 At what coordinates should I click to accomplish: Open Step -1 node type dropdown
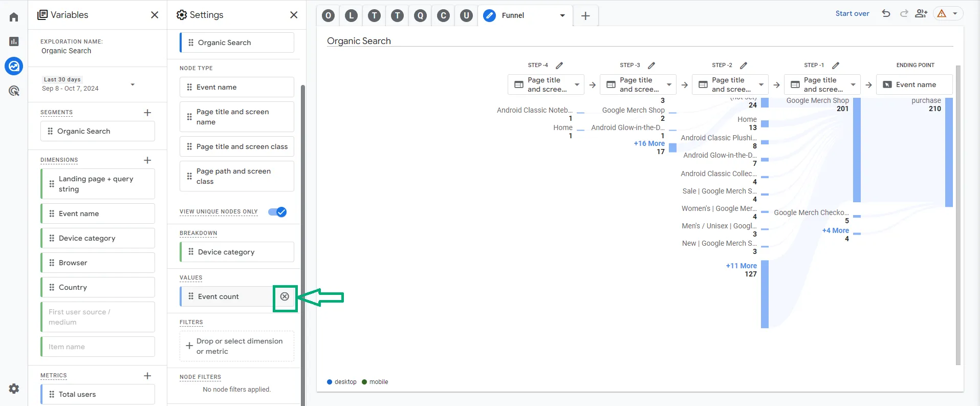tap(822, 84)
